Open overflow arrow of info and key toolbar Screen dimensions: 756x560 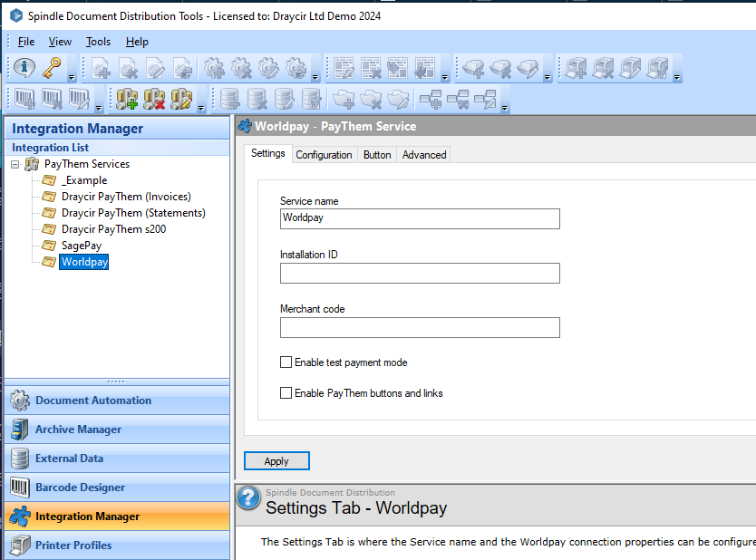(x=72, y=77)
